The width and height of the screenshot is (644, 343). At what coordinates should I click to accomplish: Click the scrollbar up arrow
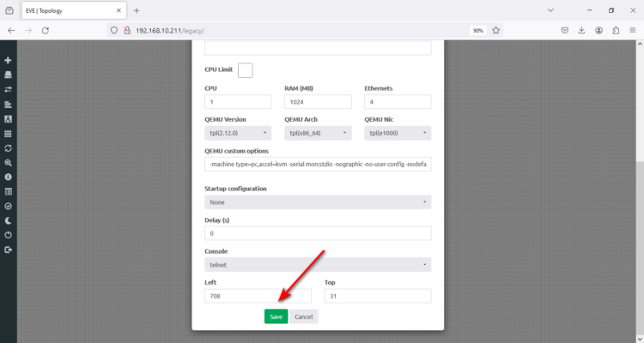640,44
